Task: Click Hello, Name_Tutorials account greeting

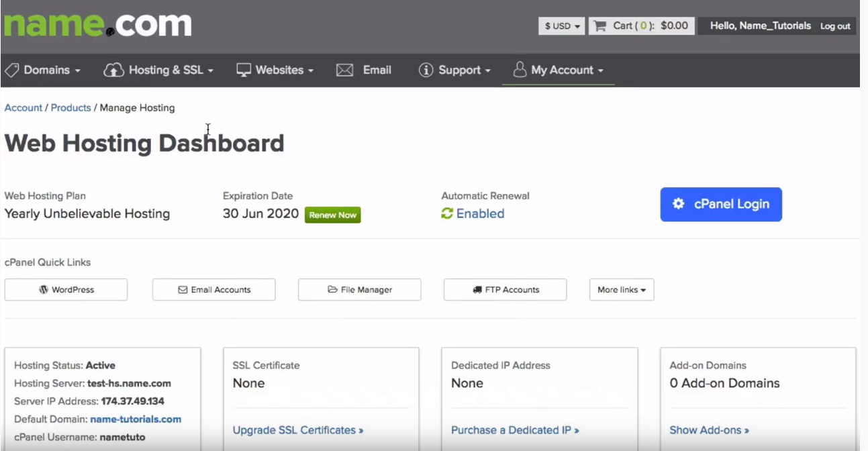Action: pyautogui.click(x=761, y=26)
